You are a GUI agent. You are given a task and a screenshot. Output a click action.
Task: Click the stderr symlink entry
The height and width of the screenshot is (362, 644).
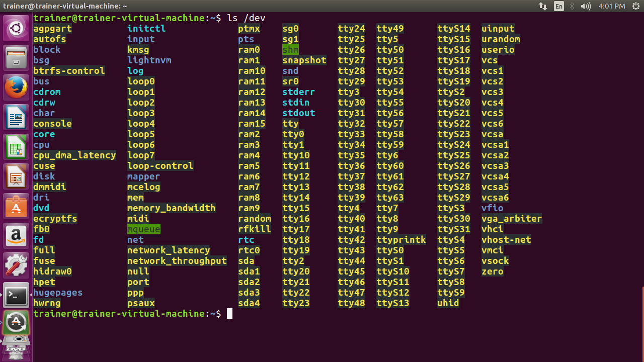tap(299, 92)
